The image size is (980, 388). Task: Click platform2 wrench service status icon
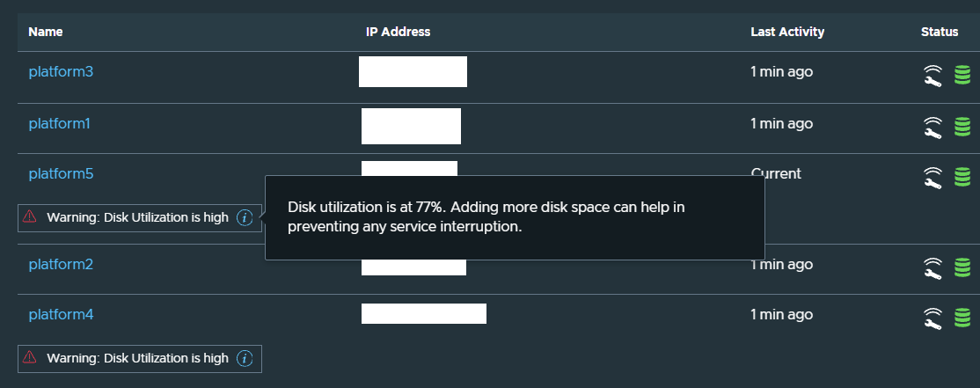[932, 268]
